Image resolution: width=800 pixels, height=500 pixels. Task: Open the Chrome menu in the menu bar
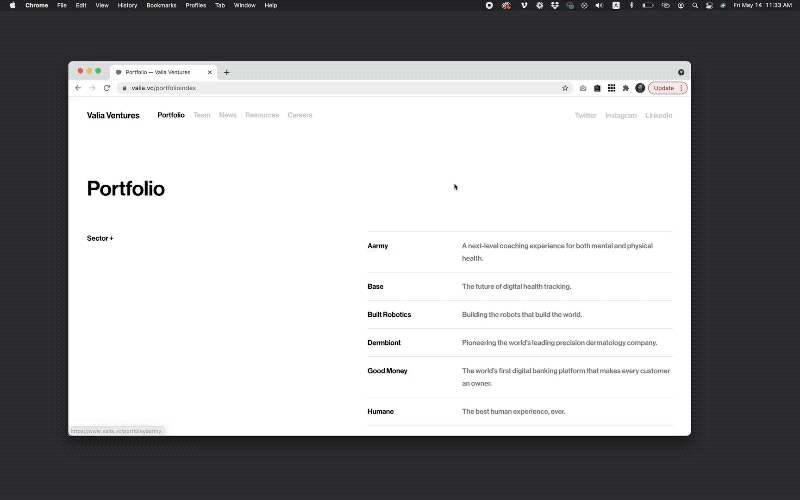[37, 5]
